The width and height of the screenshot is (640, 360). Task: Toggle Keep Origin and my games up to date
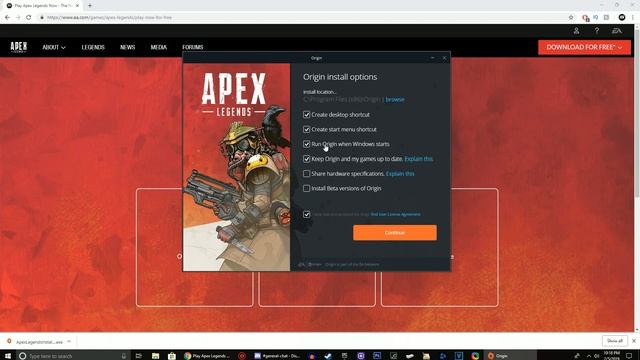click(307, 159)
